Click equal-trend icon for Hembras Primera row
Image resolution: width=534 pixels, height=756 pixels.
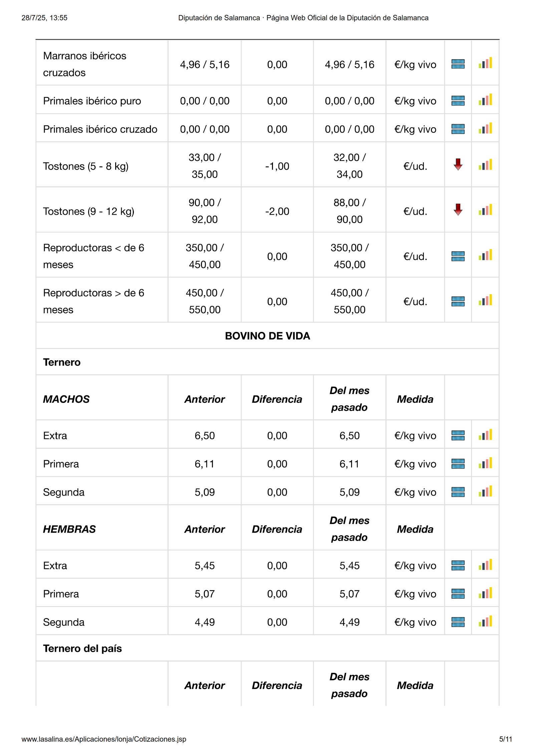(458, 593)
